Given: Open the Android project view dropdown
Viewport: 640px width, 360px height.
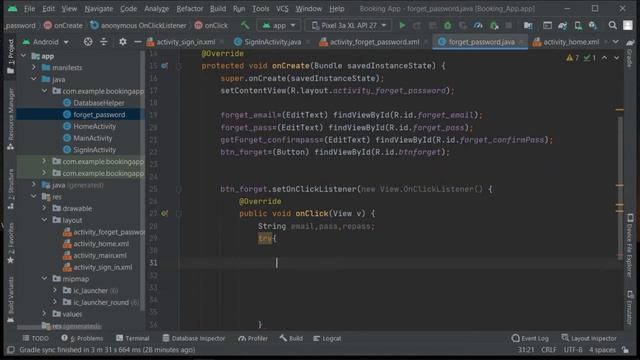Looking at the screenshot, I should click(x=46, y=42).
